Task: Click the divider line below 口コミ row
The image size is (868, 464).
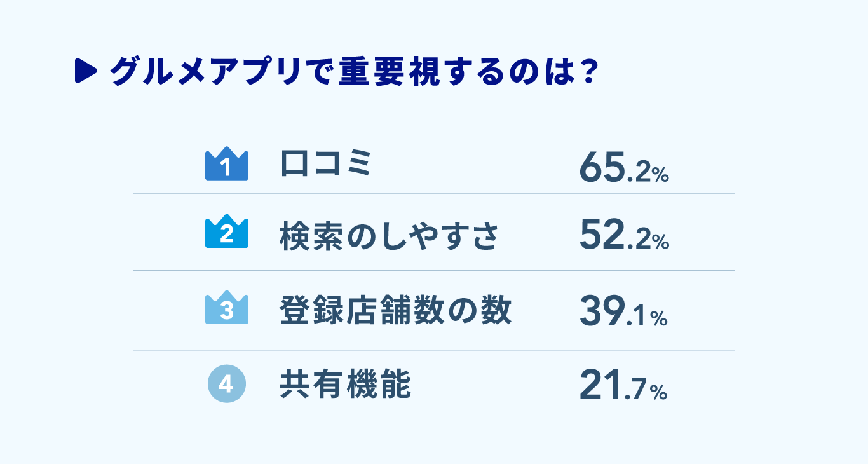Action: click(x=433, y=193)
